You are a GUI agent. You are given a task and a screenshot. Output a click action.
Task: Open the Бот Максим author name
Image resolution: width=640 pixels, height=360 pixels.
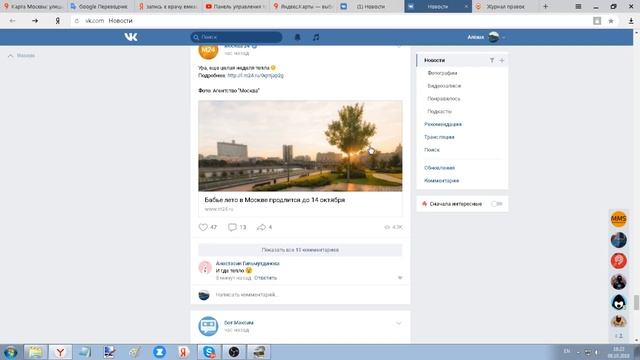[x=239, y=322]
